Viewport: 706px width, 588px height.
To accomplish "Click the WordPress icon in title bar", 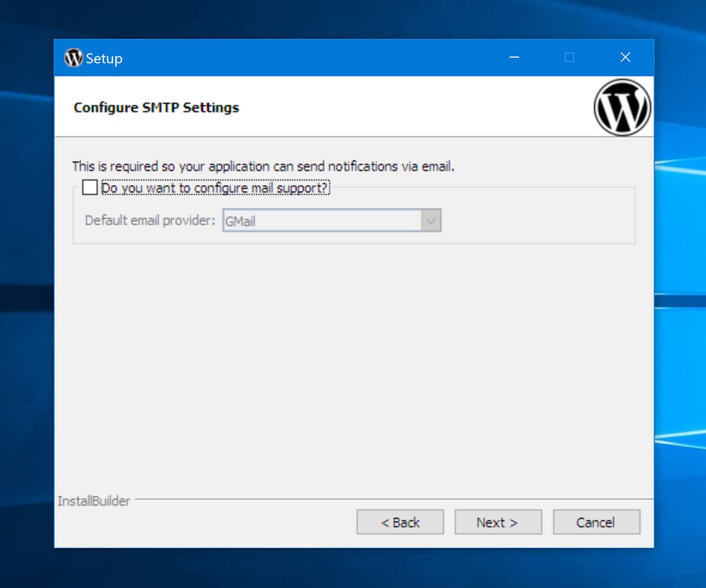I will pos(74,58).
